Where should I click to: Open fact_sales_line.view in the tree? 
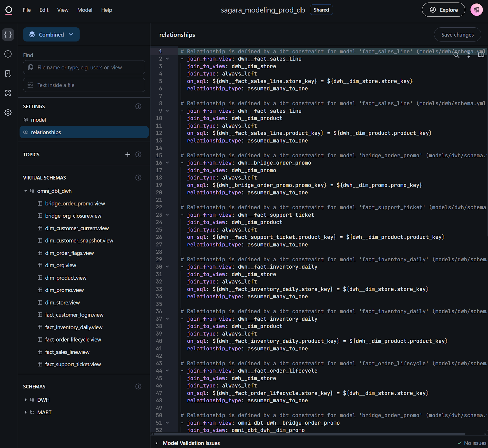[67, 352]
